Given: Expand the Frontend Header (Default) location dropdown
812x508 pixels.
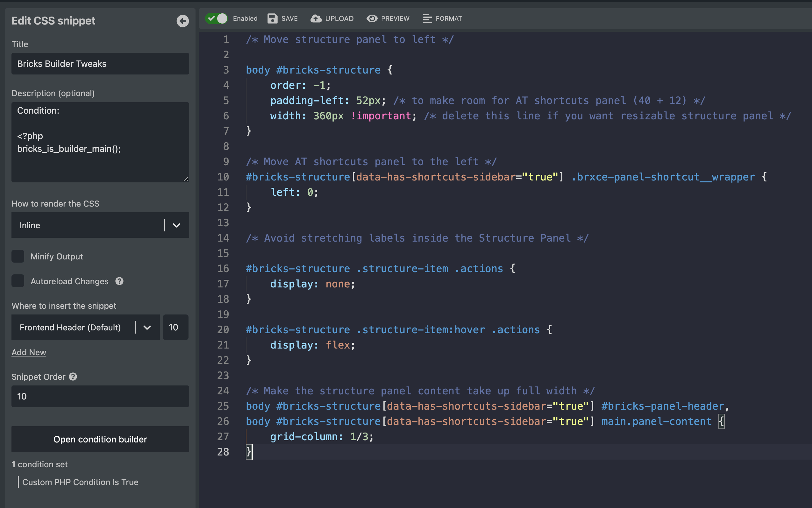Looking at the screenshot, I should tap(85, 327).
